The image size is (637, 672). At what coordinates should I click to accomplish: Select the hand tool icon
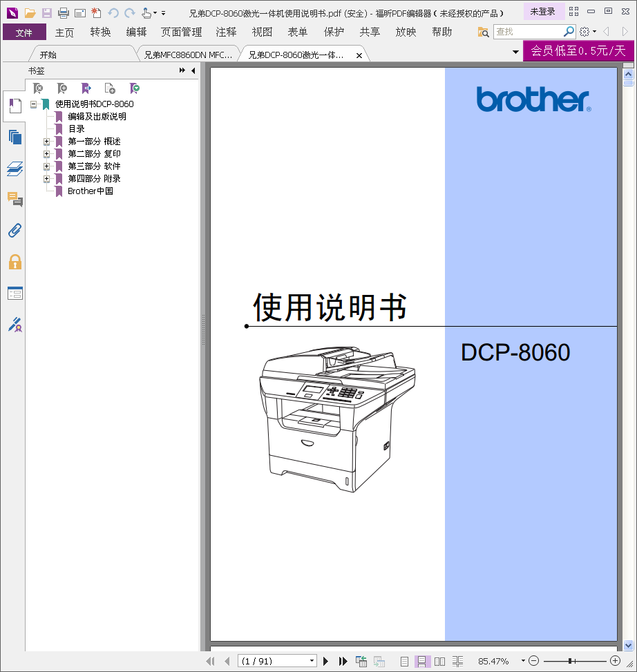pyautogui.click(x=146, y=13)
